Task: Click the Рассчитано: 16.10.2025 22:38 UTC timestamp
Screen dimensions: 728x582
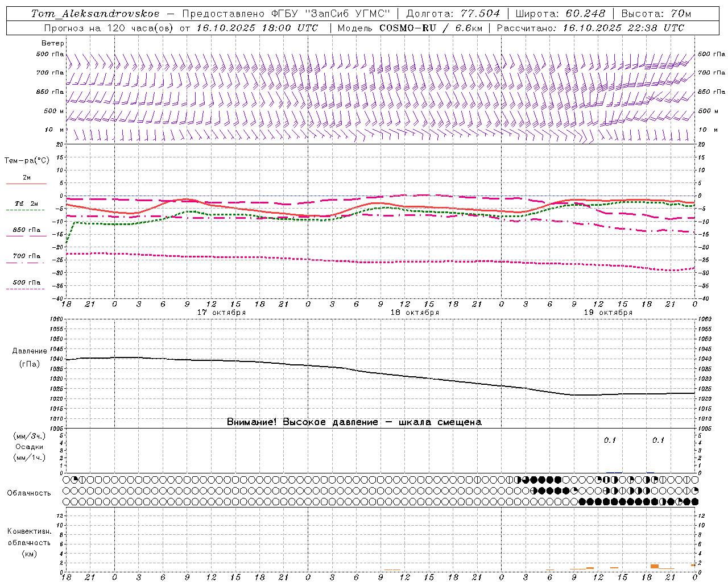Action: (591, 28)
